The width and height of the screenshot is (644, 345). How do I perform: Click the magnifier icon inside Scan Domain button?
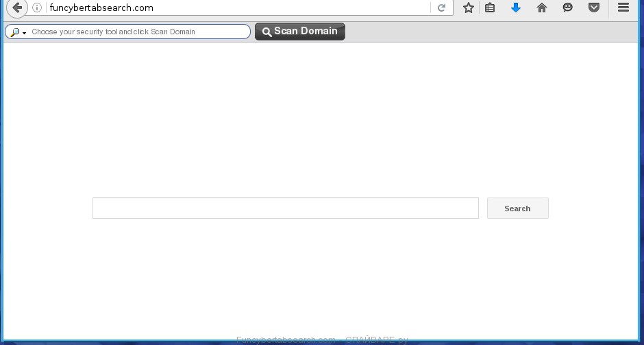[x=267, y=32]
